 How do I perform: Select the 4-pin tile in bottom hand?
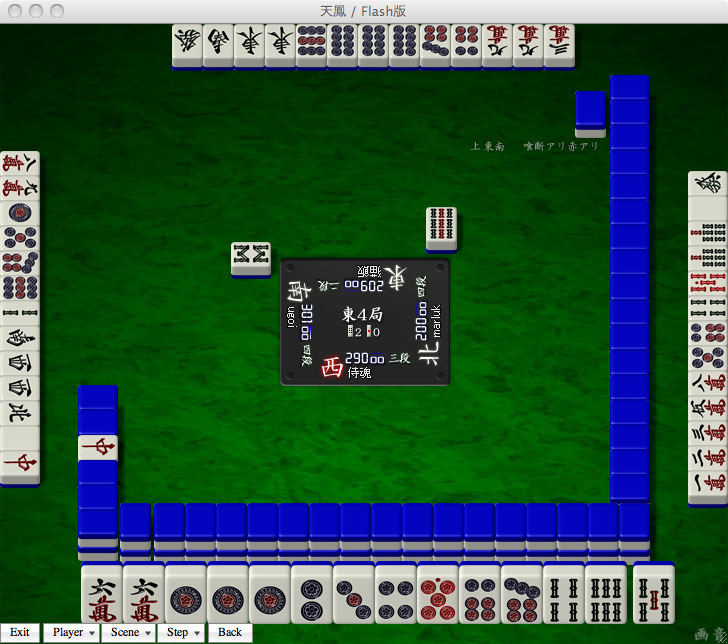pyautogui.click(x=396, y=594)
